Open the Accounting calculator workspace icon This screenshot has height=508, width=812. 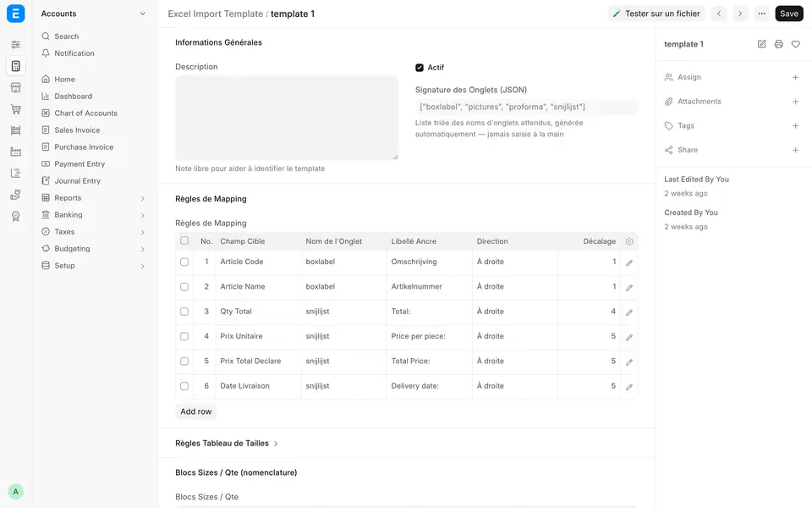15,66
